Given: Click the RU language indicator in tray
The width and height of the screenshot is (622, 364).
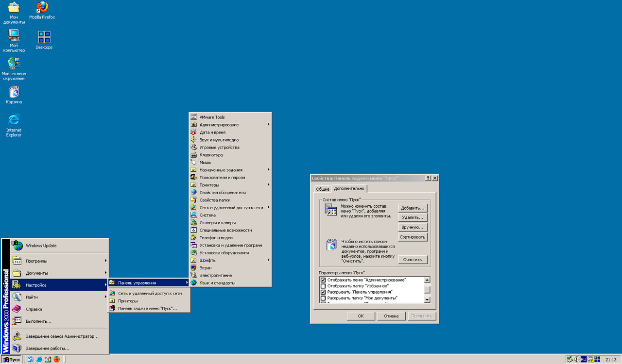Looking at the screenshot, I should click(584, 360).
